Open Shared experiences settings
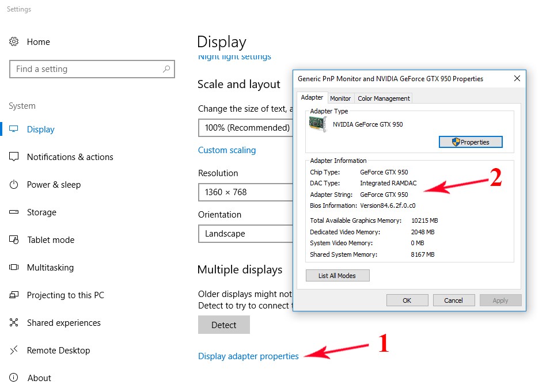Viewport: 550px width, 392px height. [64, 323]
